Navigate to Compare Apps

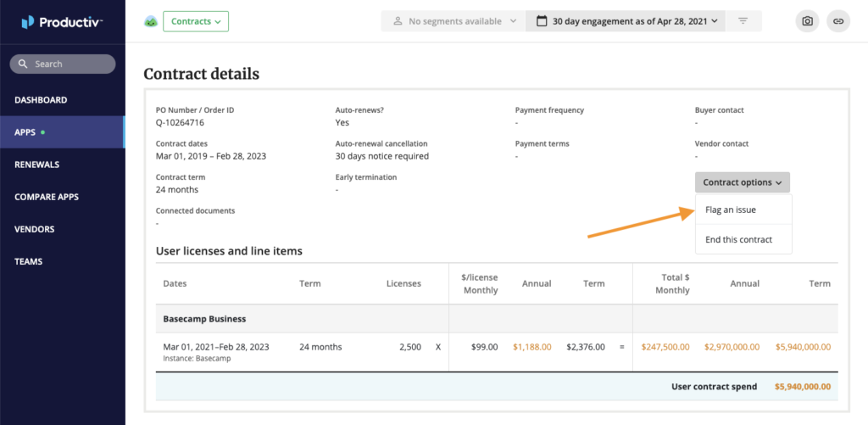click(x=47, y=197)
